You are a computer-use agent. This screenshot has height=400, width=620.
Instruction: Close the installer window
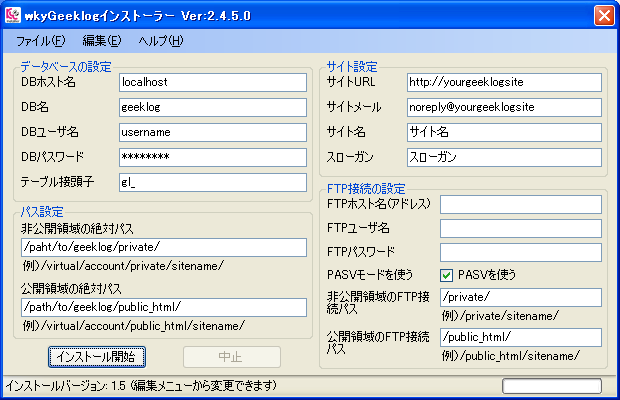coord(604,16)
